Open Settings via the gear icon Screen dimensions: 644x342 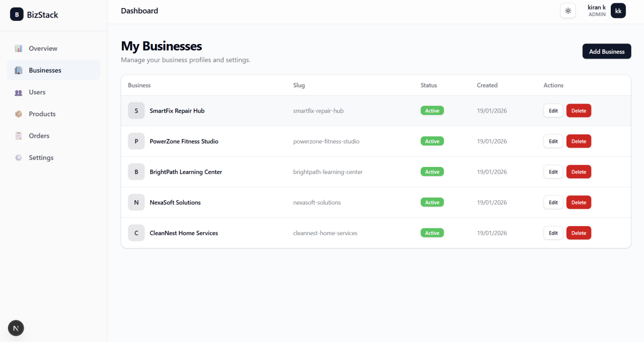[19, 158]
